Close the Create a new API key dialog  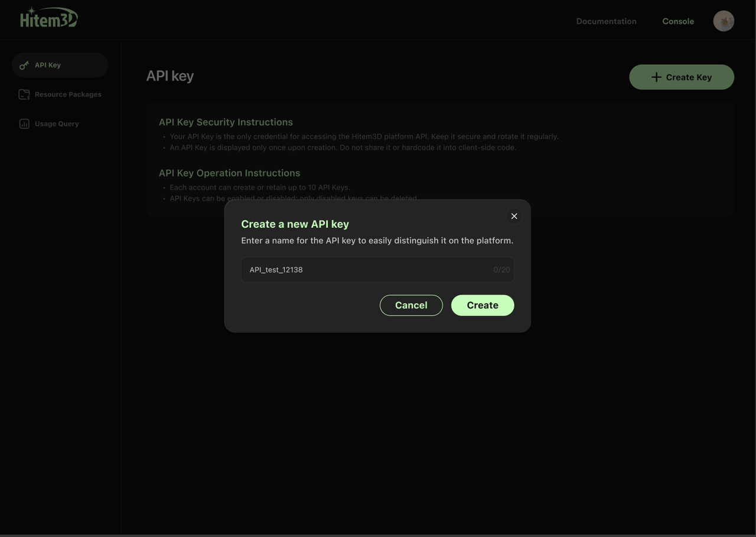point(514,216)
